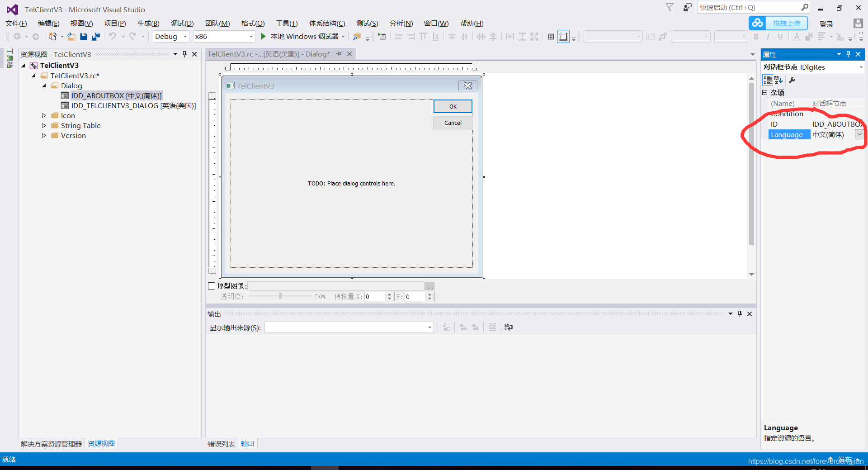Viewport: 868px width, 470px height.
Task: Click the Save All toolbar icon
Action: point(95,36)
